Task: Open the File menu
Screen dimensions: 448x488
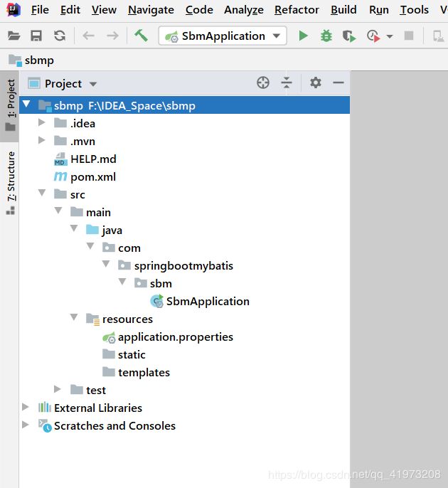Action: tap(40, 10)
